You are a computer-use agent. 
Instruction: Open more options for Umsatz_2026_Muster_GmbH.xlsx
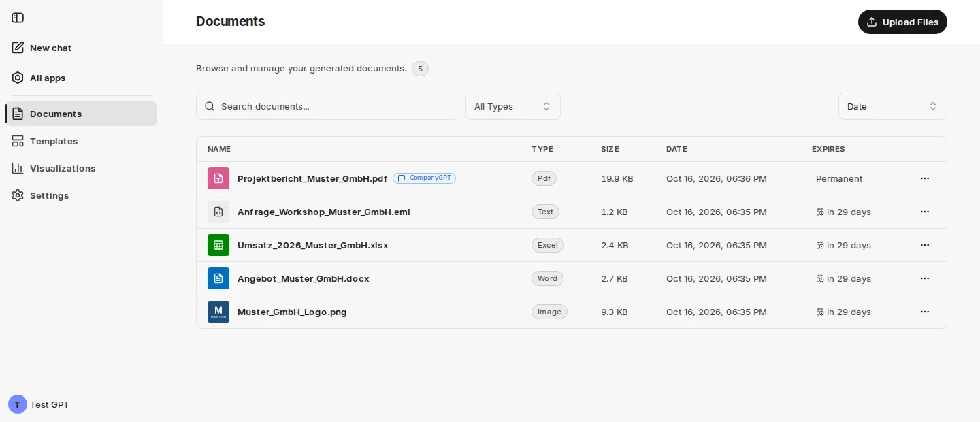click(x=925, y=245)
